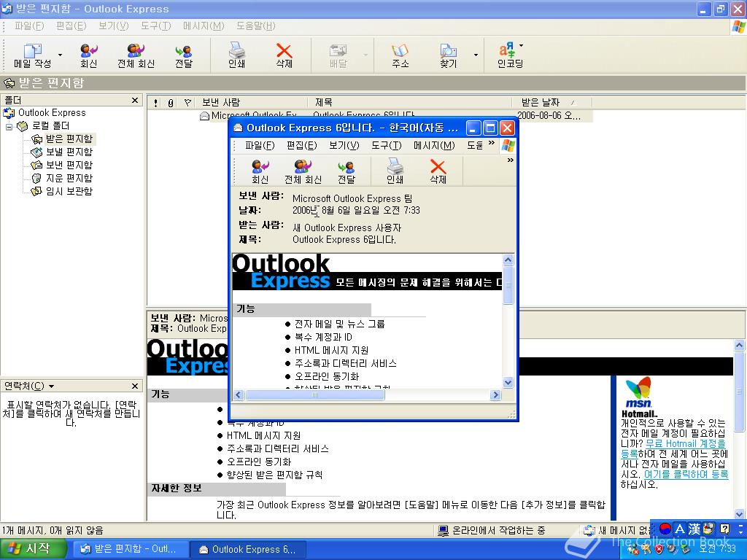Click 회신 in the message window toolbar
Image resolution: width=747 pixels, height=560 pixels.
pyautogui.click(x=260, y=172)
